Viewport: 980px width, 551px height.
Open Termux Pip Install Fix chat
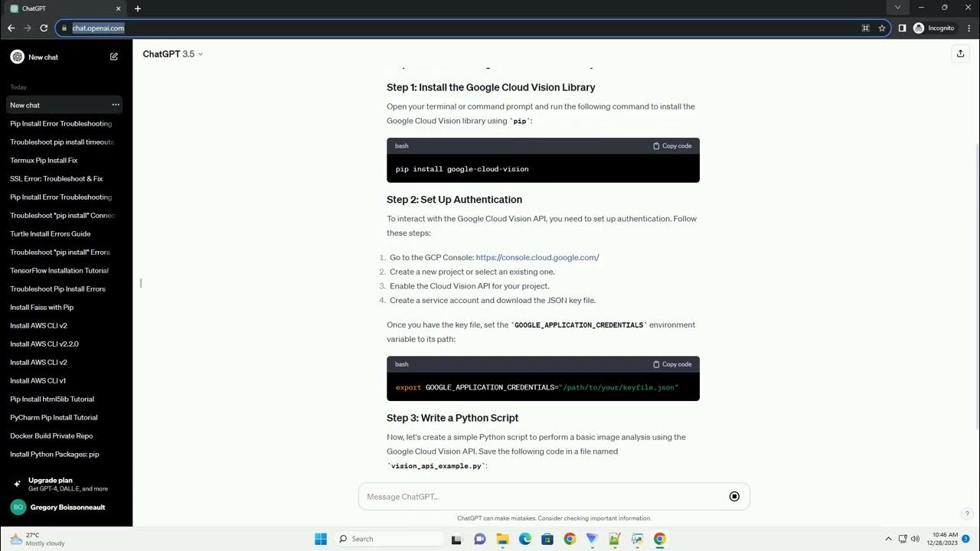tap(64, 160)
